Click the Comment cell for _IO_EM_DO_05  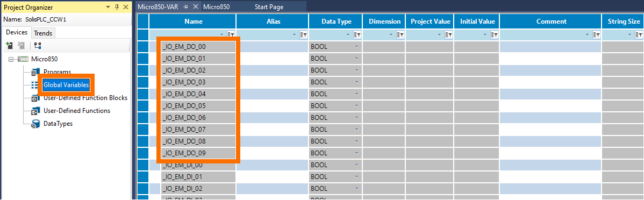coord(551,106)
